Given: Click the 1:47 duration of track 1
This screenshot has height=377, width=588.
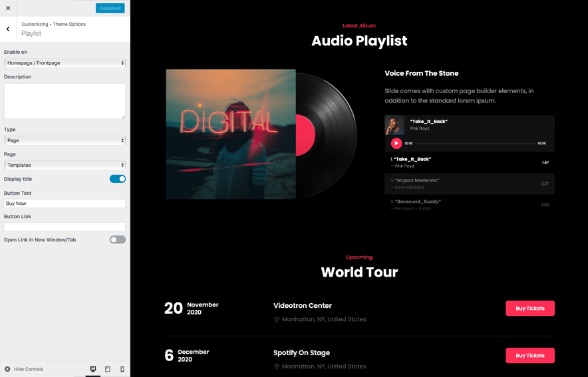Looking at the screenshot, I should pos(545,162).
